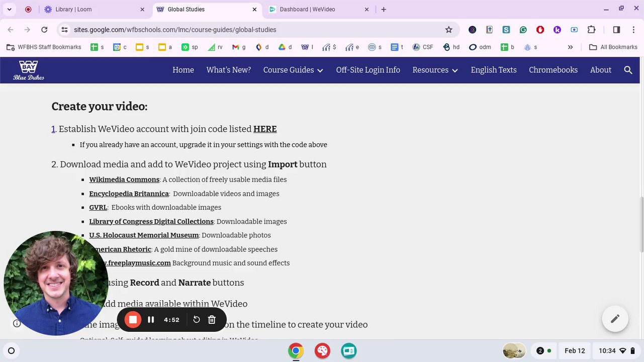
Task: Stop the Loom recording
Action: 133,320
